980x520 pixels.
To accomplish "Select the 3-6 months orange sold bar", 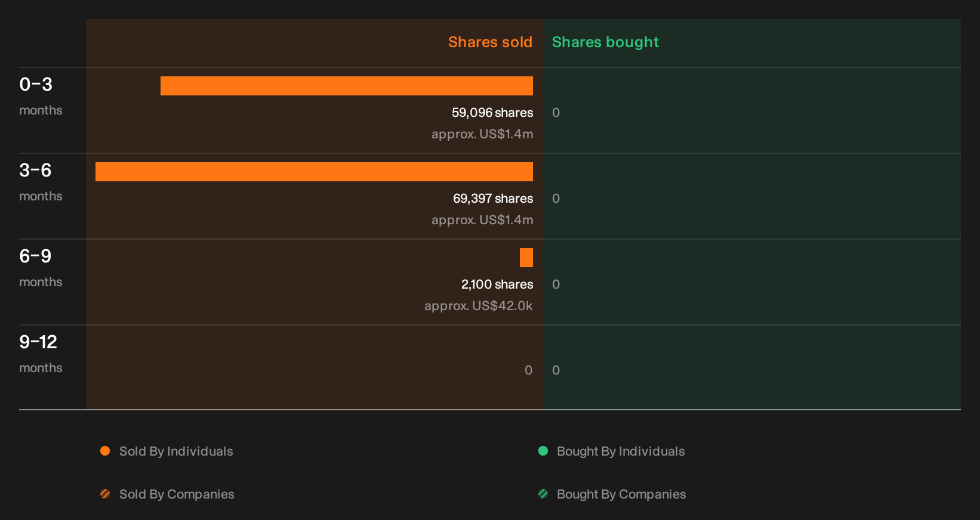I will pyautogui.click(x=314, y=172).
